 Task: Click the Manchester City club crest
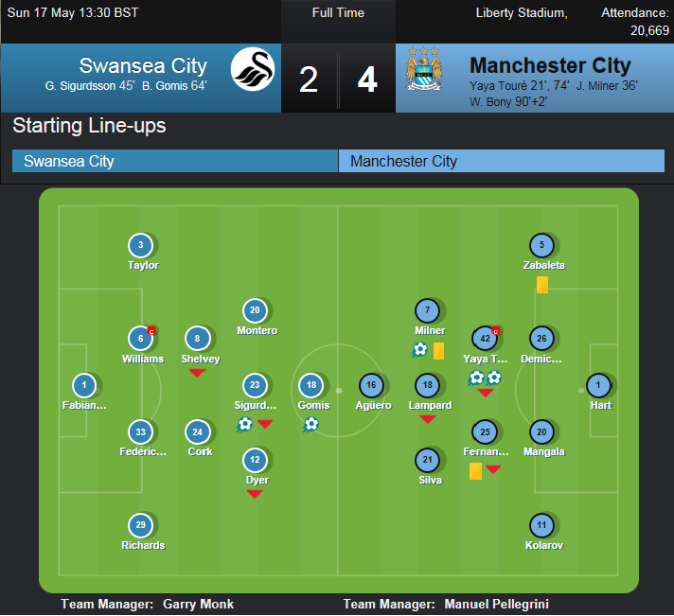[424, 69]
